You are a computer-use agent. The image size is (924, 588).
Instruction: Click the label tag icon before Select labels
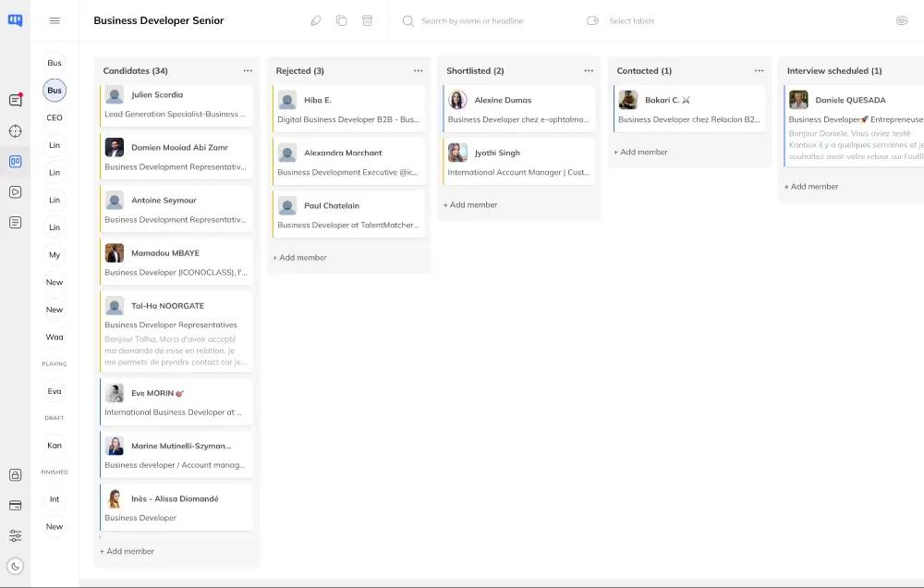tap(593, 20)
